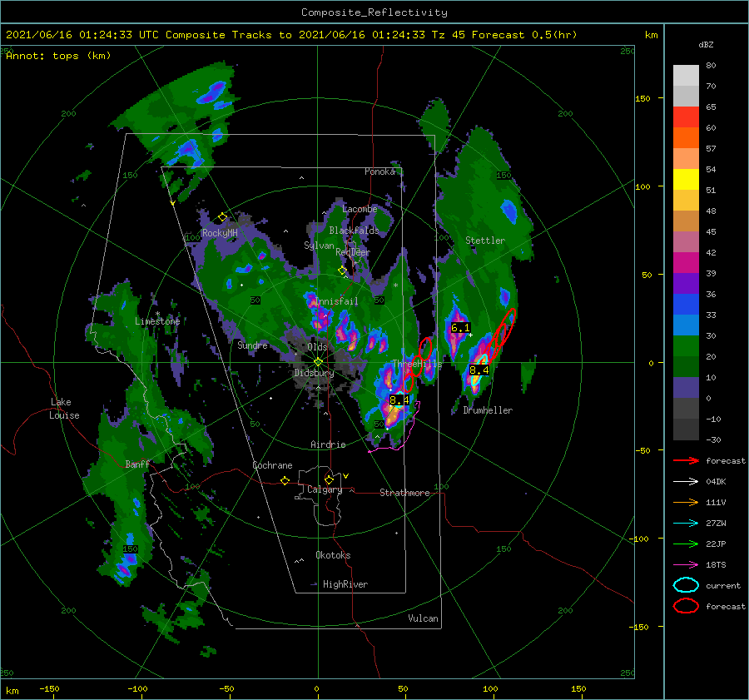Click the Stettler city label
The height and width of the screenshot is (700, 749).
[x=485, y=241]
